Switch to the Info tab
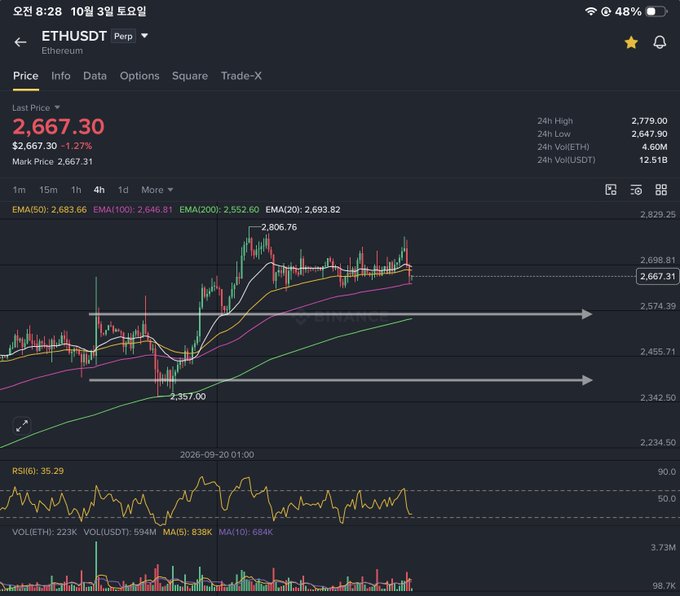 click(61, 76)
